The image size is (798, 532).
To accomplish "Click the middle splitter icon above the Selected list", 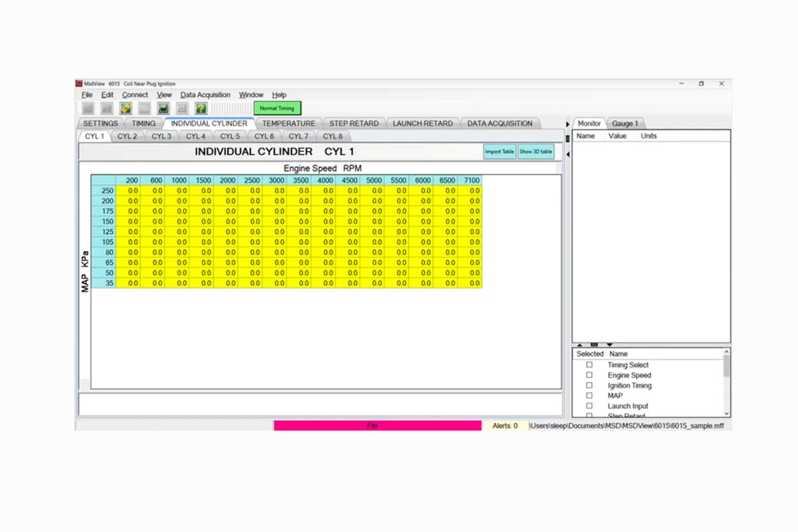I will (594, 344).
